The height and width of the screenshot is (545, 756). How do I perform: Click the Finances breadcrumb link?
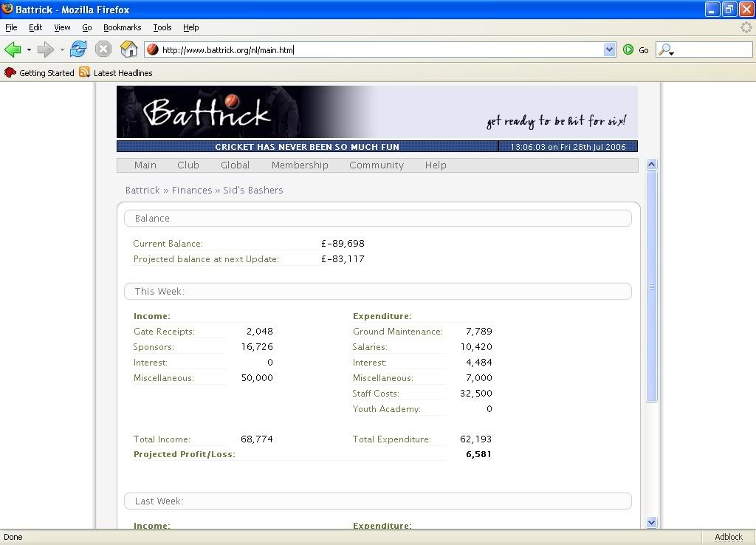[192, 190]
